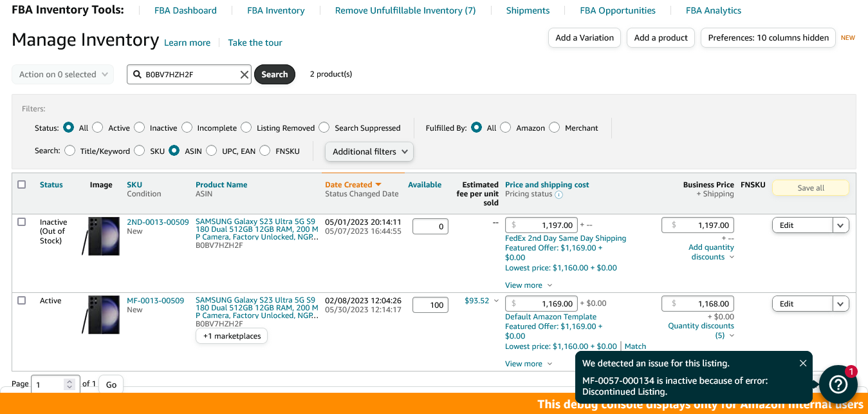Click Add a product button

(661, 38)
